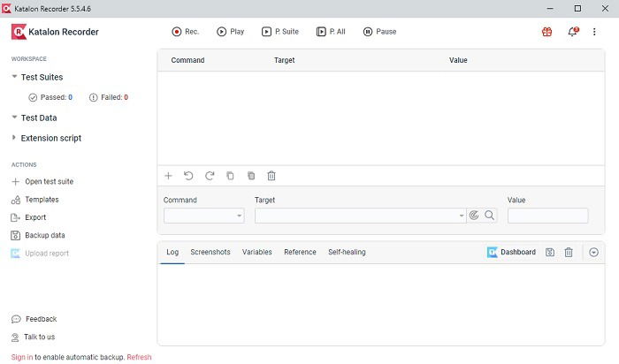Click the Export file icon

(x=15, y=217)
